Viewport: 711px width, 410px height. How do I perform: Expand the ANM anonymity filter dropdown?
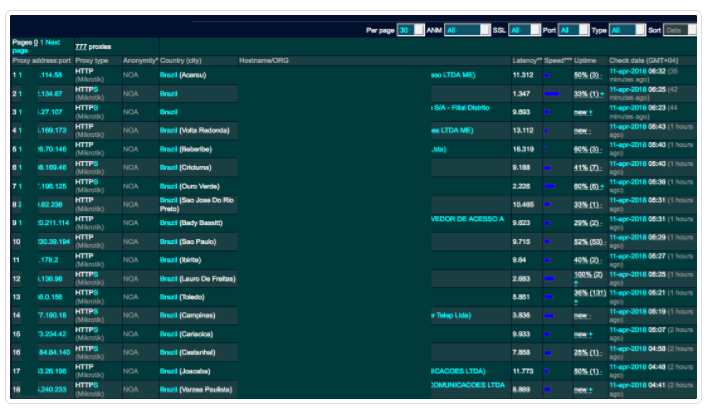point(467,30)
